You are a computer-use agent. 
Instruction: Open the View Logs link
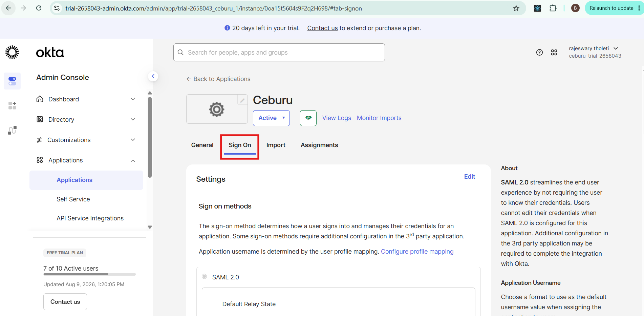tap(337, 118)
